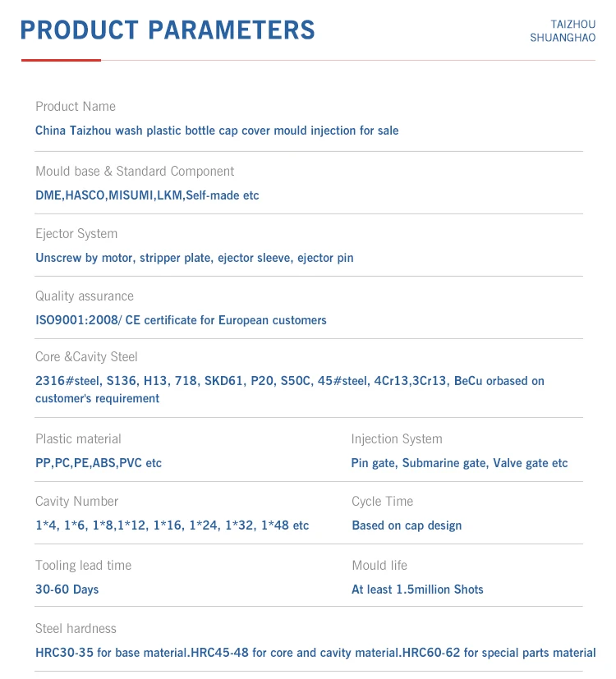Select the 30-60 Days lead time
616x679 pixels.
pos(68,590)
